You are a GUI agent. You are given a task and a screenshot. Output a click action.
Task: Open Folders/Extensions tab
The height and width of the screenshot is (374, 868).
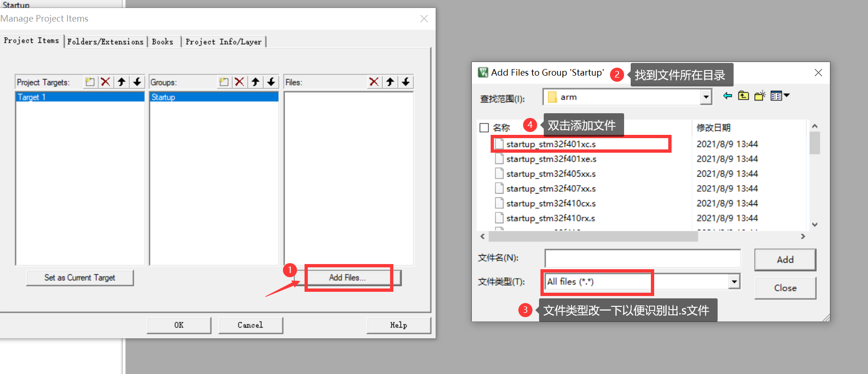[105, 42]
